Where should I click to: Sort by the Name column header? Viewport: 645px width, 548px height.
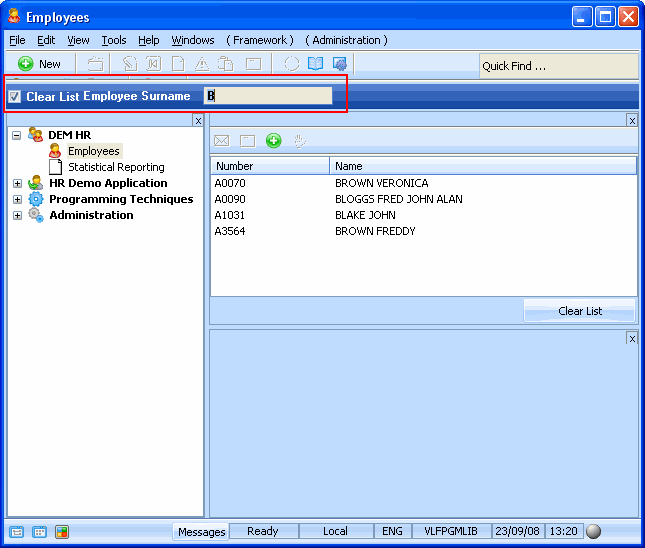[483, 166]
